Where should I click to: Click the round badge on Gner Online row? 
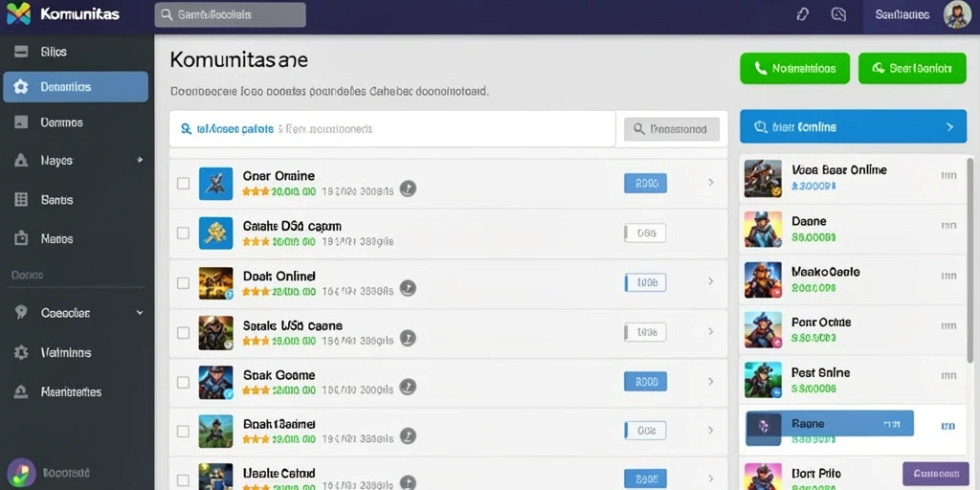click(408, 189)
